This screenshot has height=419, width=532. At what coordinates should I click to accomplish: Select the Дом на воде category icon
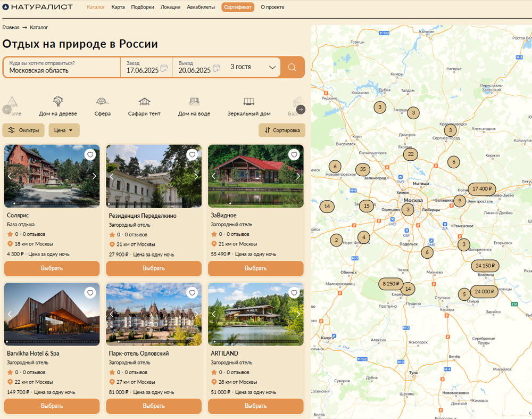coord(194,101)
